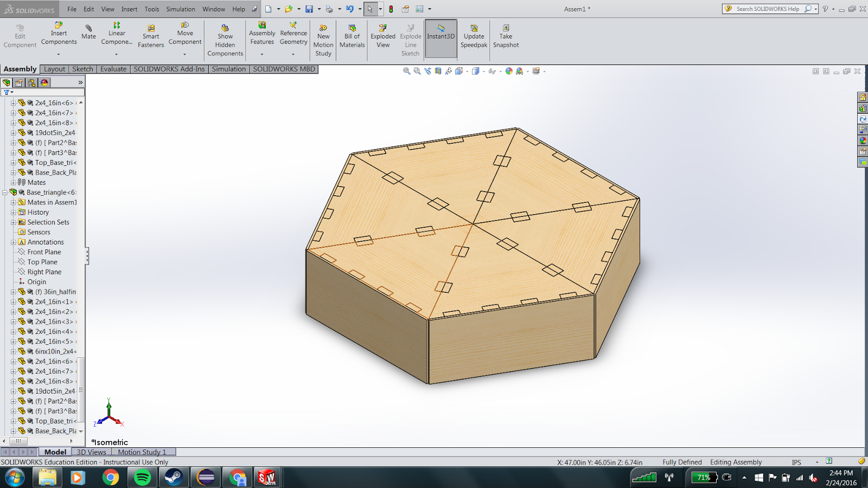This screenshot has width=868, height=488.
Task: Click the Save floppy disk icon
Action: click(309, 9)
